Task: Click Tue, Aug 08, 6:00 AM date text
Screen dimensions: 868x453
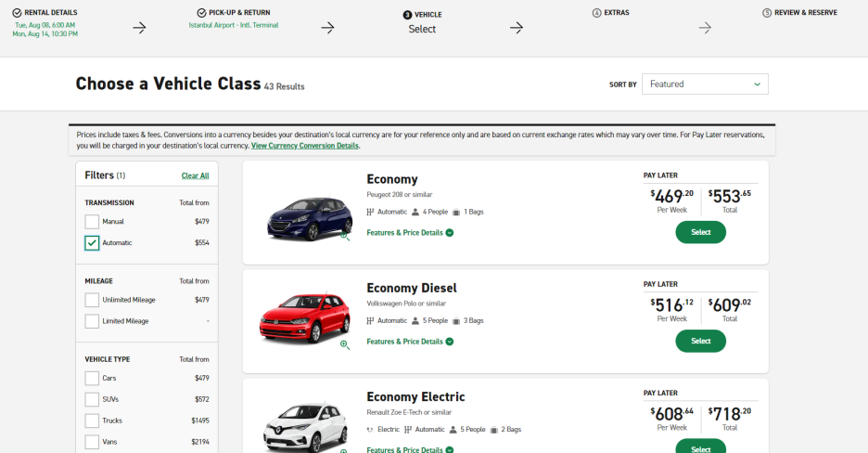Action: [45, 25]
